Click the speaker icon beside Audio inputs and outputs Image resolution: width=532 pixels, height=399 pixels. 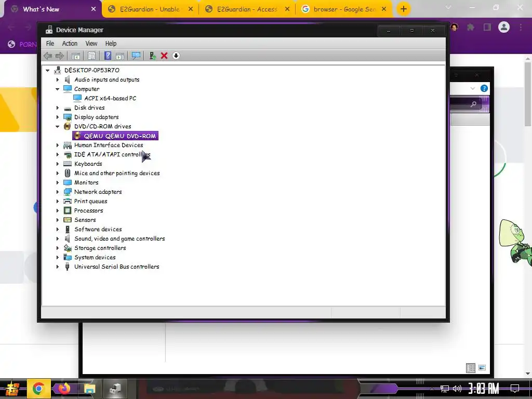(68, 79)
